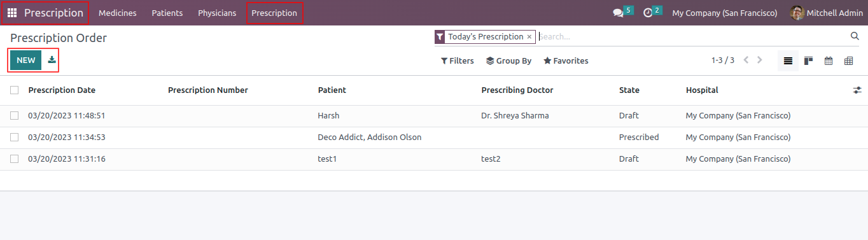
Task: Tick the select-all header checkbox
Action: 15,90
